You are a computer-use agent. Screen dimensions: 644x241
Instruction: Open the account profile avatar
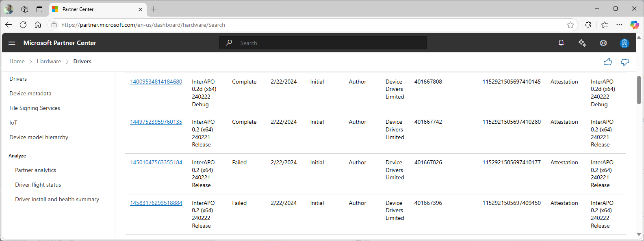click(624, 43)
